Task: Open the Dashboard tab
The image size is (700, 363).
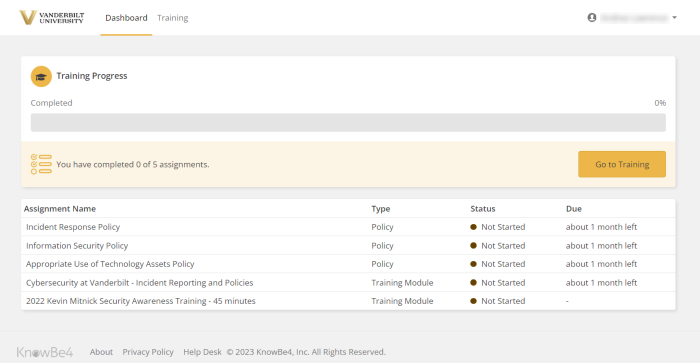Action: pos(126,18)
